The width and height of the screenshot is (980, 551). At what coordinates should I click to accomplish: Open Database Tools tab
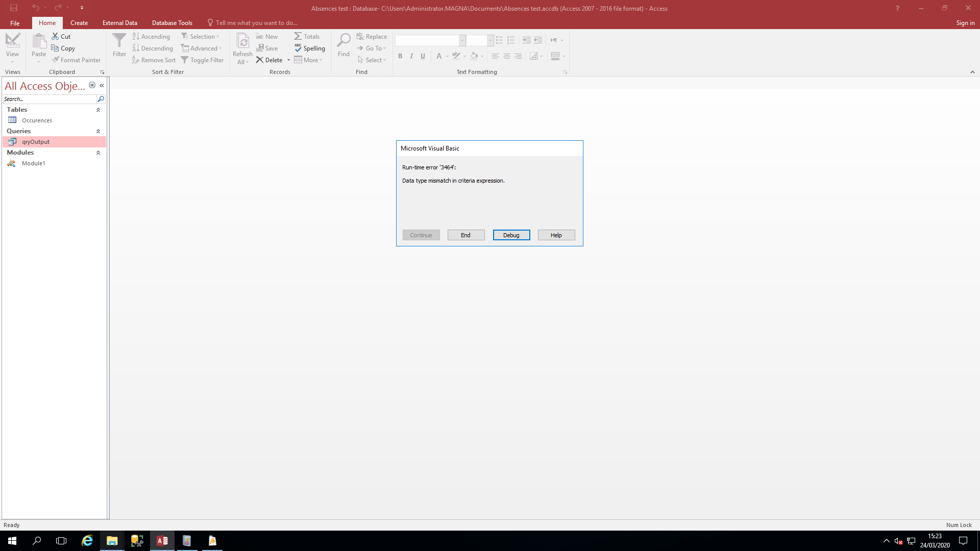pyautogui.click(x=172, y=23)
